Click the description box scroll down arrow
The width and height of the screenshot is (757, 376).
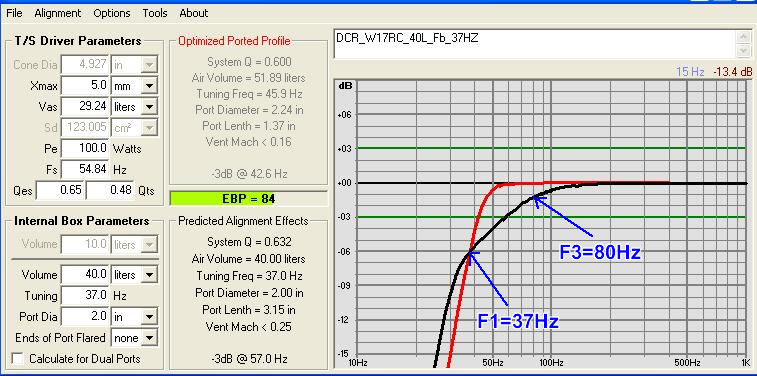(744, 51)
